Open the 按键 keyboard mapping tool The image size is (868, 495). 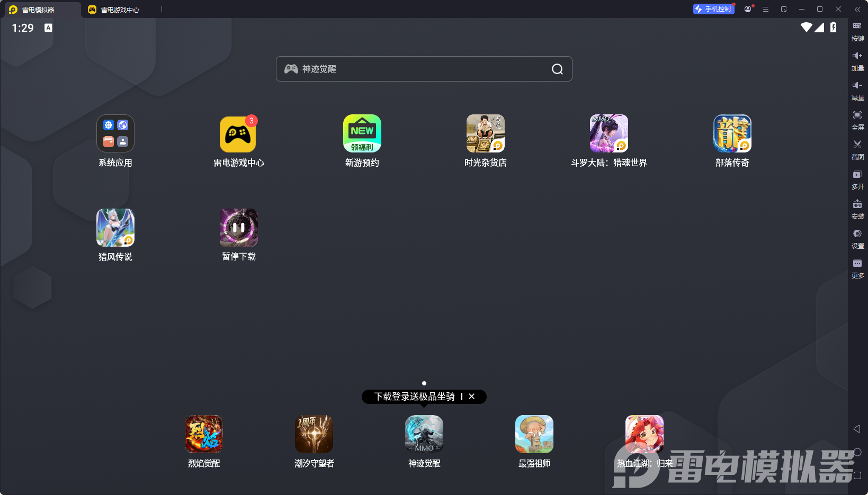857,31
